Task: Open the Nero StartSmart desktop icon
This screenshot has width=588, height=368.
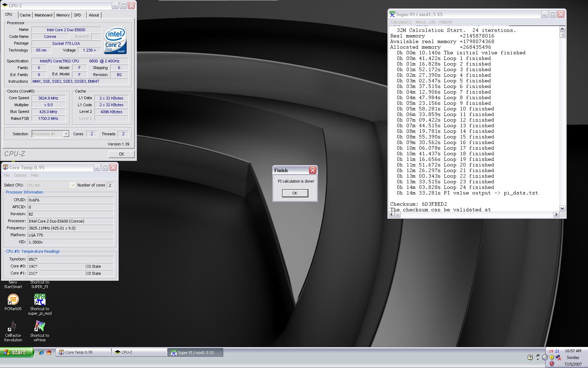Action: pyautogui.click(x=13, y=284)
